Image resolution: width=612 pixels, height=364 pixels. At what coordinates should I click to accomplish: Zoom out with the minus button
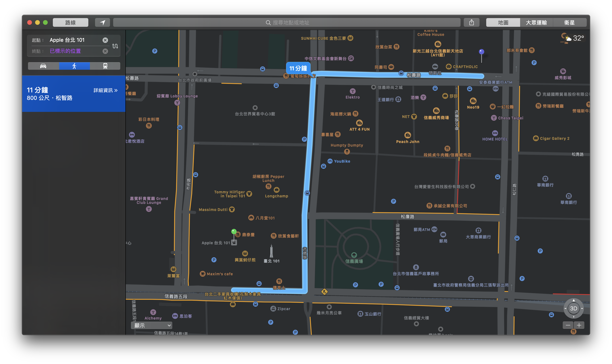coord(568,325)
